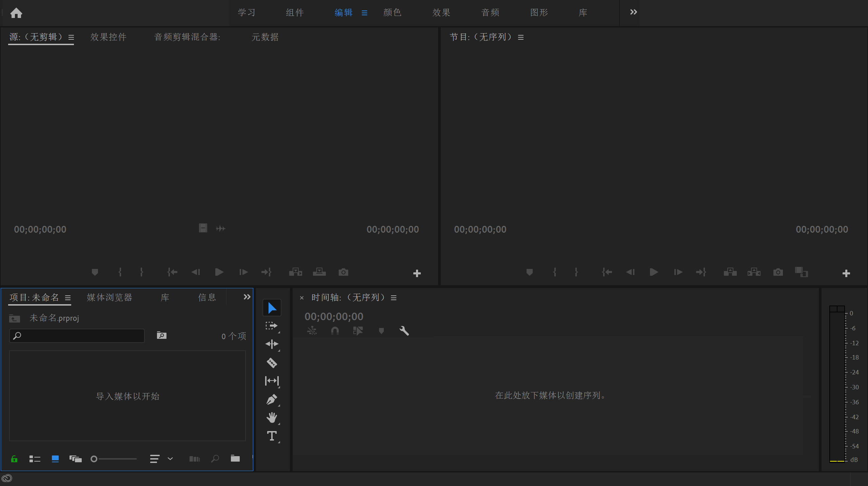The width and height of the screenshot is (868, 486).
Task: Select the Hand tool
Action: pos(272,417)
